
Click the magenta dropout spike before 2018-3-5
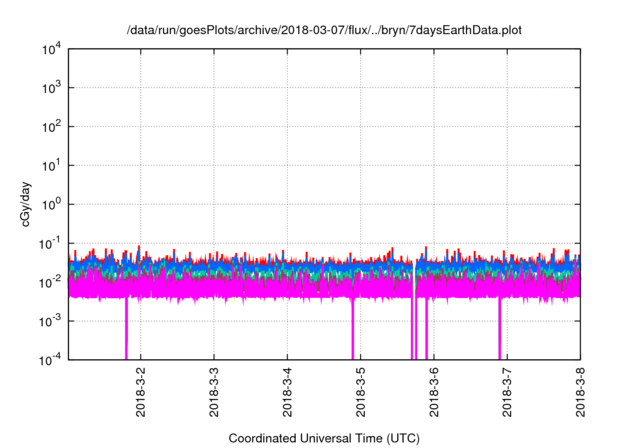(353, 328)
